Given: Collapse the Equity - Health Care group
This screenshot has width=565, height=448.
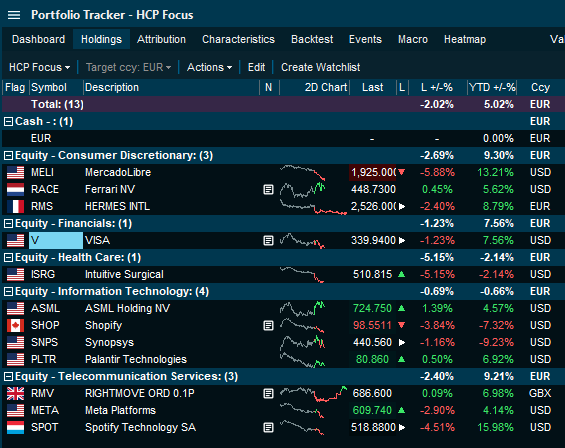Looking at the screenshot, I should tap(8, 257).
